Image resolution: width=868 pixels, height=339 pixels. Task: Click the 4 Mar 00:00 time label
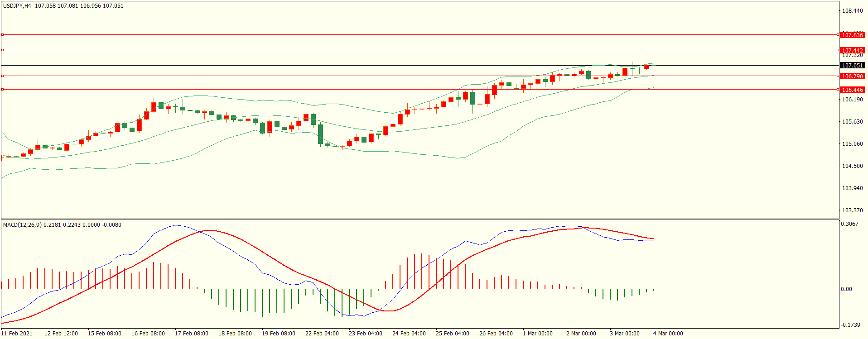(668, 334)
